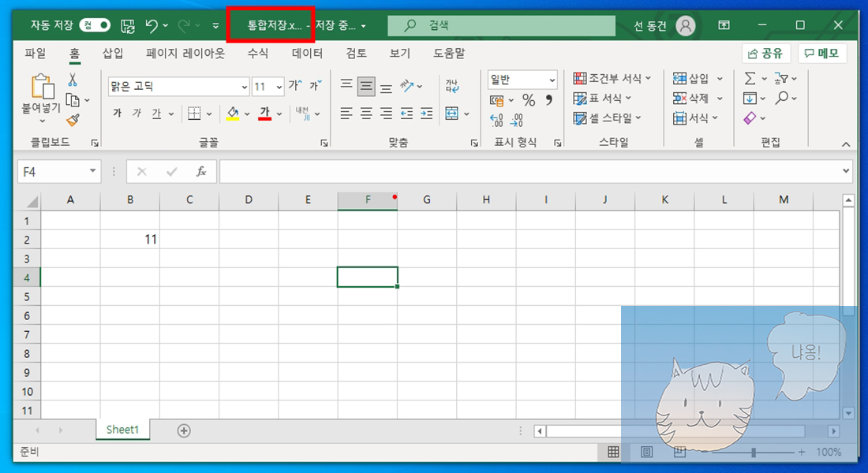Apply yellow Fill Color bucket
Image resolution: width=868 pixels, height=473 pixels.
coord(233,114)
